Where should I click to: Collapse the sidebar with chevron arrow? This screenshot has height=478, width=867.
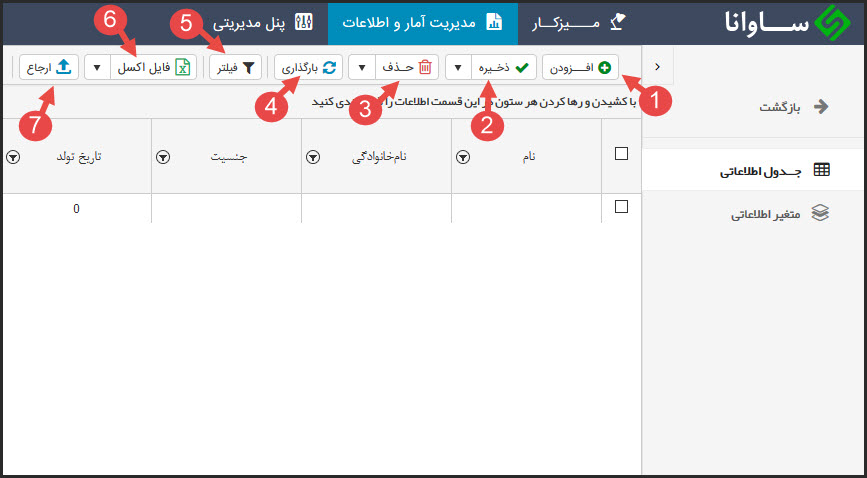(x=656, y=66)
